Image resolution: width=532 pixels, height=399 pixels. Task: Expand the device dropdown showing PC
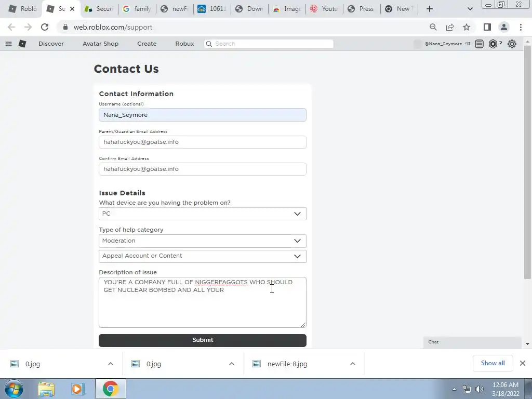point(203,214)
